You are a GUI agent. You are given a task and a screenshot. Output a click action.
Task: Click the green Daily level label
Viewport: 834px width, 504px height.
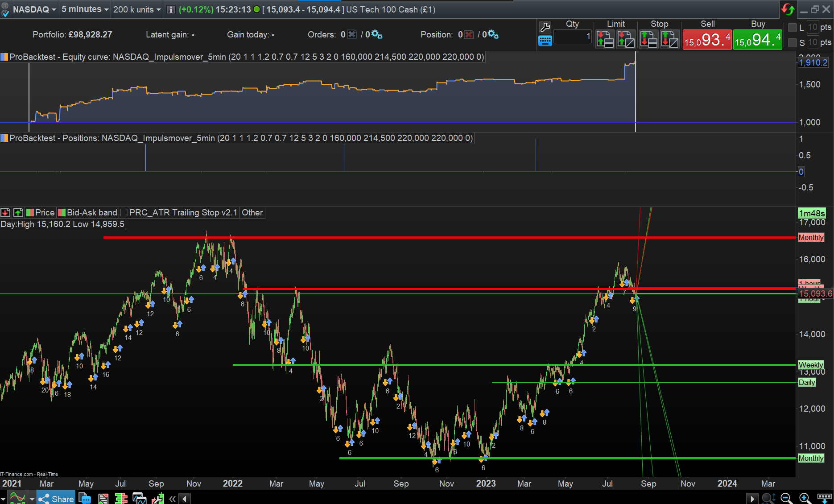(x=807, y=382)
